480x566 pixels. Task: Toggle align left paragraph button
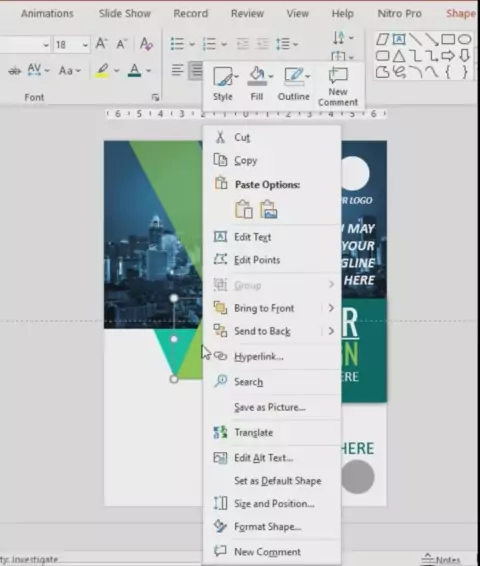177,70
